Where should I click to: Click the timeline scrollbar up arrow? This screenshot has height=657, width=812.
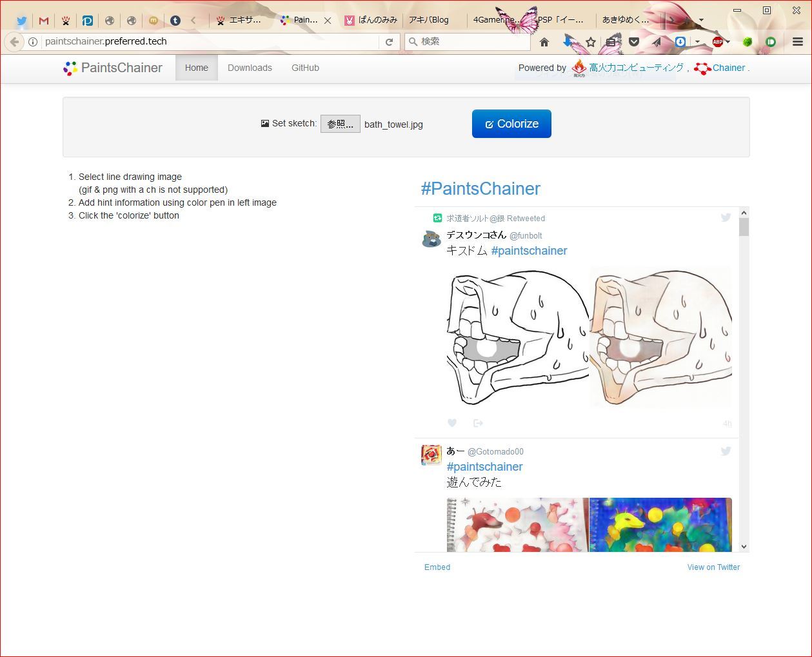pyautogui.click(x=744, y=213)
